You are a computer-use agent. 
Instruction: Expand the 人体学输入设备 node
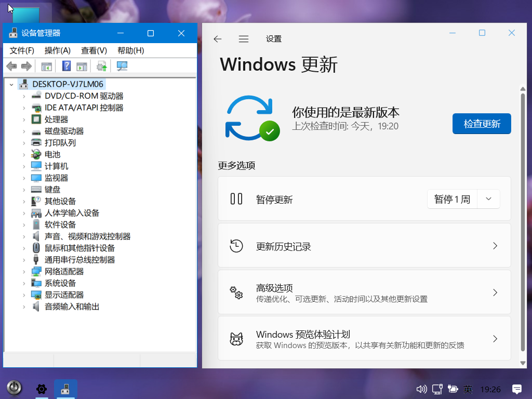point(24,213)
